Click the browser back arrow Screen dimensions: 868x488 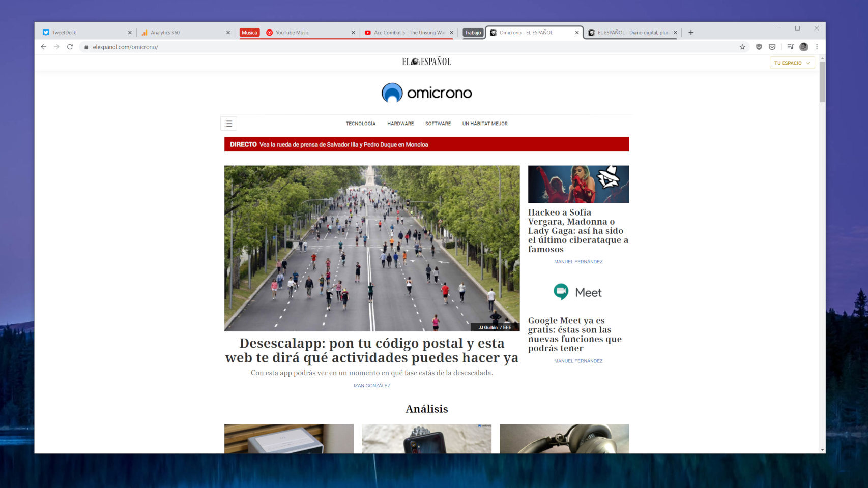point(43,47)
